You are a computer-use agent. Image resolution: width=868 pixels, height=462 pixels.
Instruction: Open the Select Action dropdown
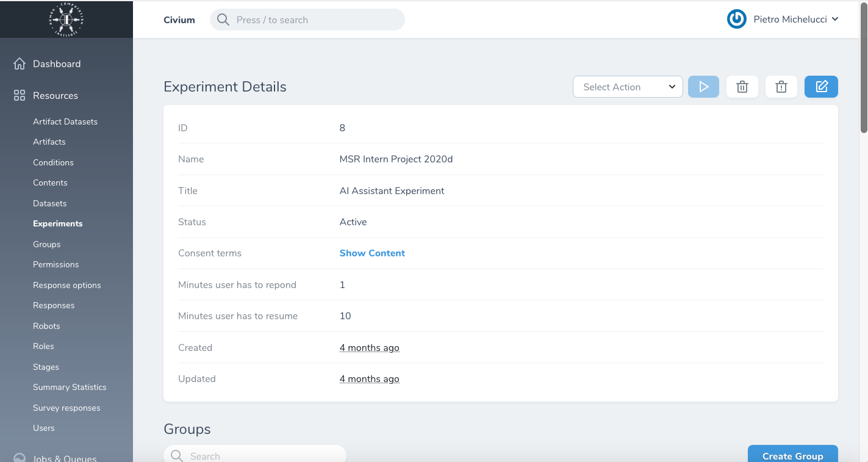click(628, 87)
